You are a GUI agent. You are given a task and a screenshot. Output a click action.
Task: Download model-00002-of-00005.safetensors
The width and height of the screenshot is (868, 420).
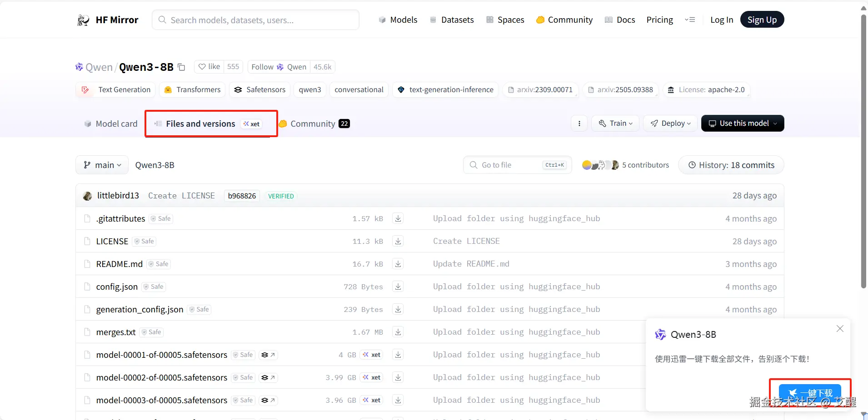[x=398, y=377]
